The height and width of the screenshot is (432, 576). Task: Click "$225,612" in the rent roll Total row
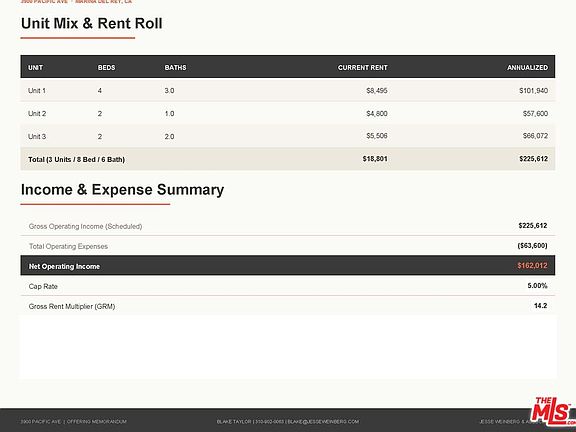533,159
